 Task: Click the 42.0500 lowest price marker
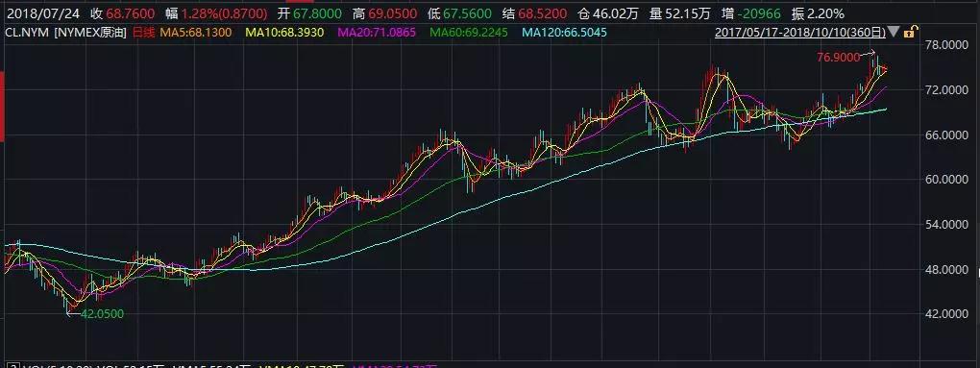[103, 313]
